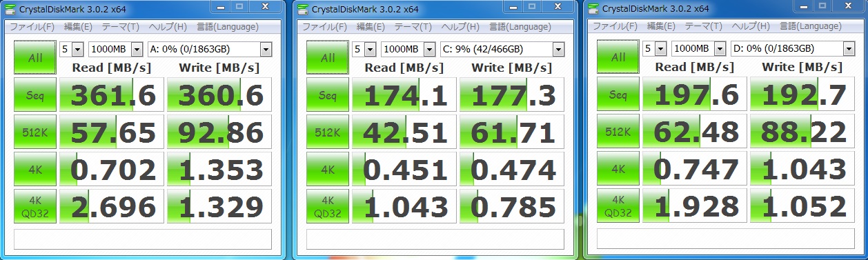Click CrystalDiskMark icon in drive D window title
This screenshot has width=868, height=260.
coord(593,9)
